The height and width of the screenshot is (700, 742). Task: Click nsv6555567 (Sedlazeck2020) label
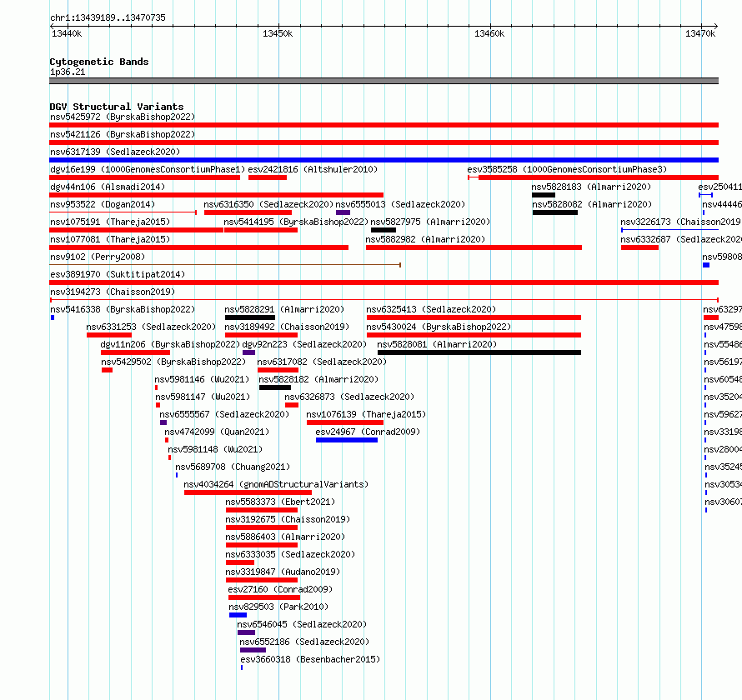point(224,414)
